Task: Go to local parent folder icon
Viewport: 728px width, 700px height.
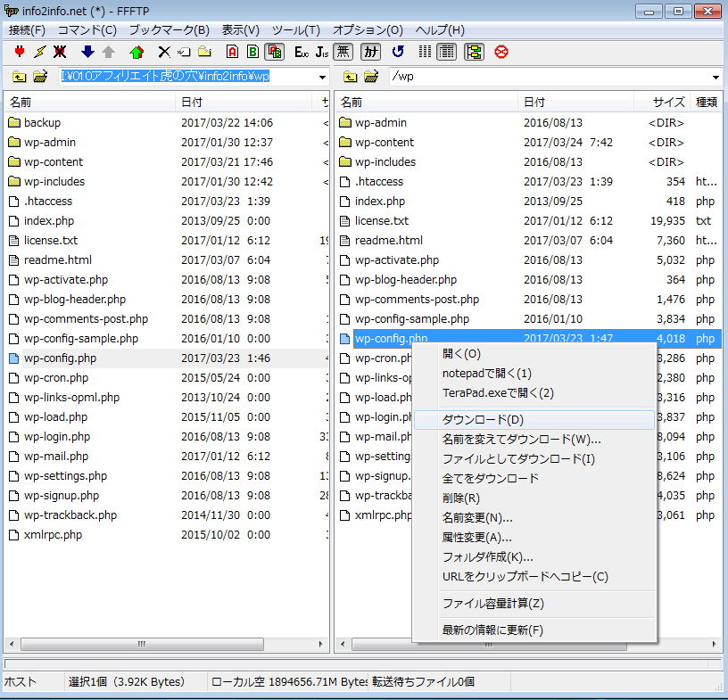Action: pos(19,77)
